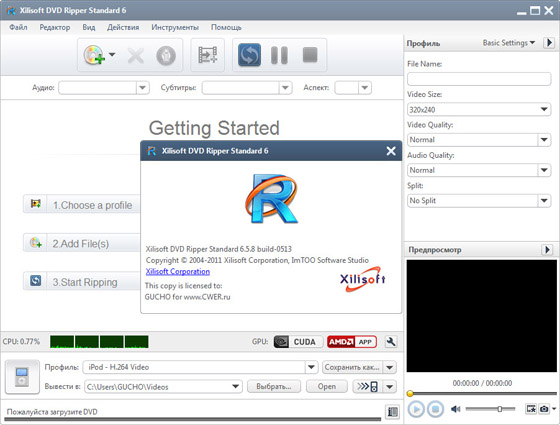The image size is (560, 425).
Task: Click the Add DVD disc icon
Action: click(x=94, y=55)
